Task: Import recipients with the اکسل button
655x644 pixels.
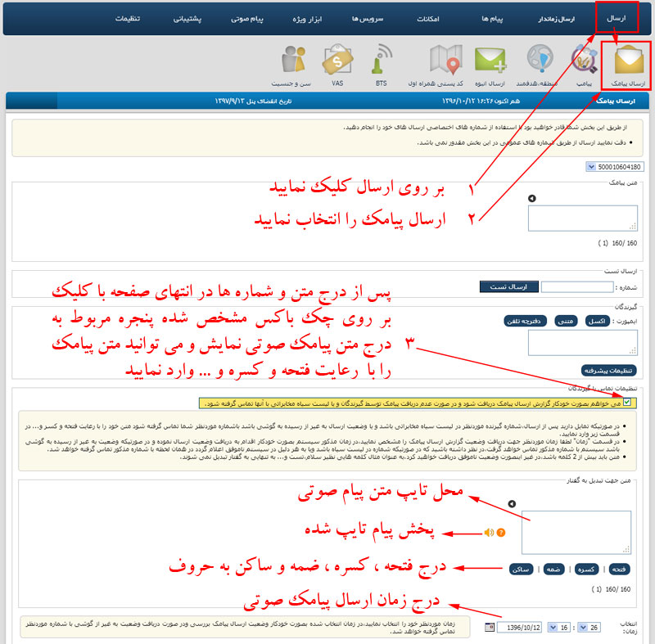Action: point(598,321)
